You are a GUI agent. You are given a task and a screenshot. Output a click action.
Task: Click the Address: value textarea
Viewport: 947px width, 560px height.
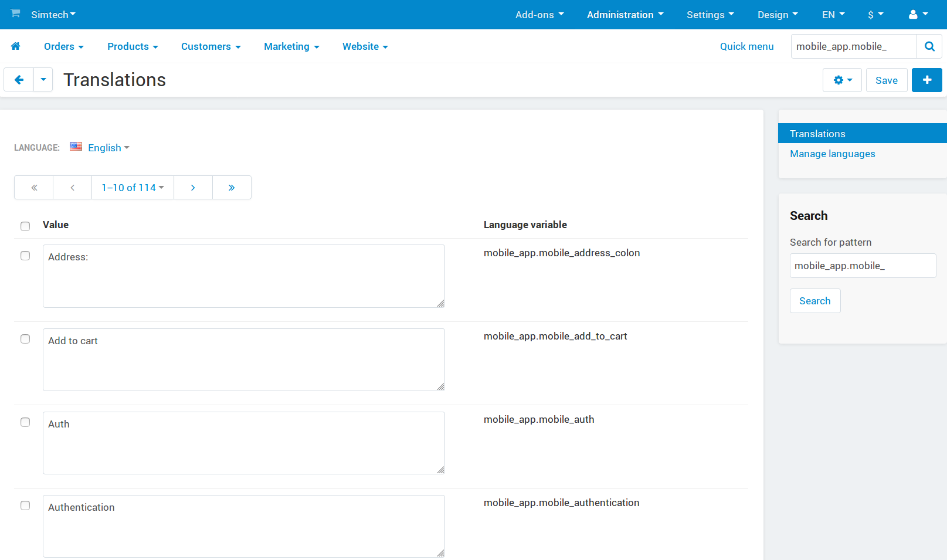pyautogui.click(x=244, y=276)
